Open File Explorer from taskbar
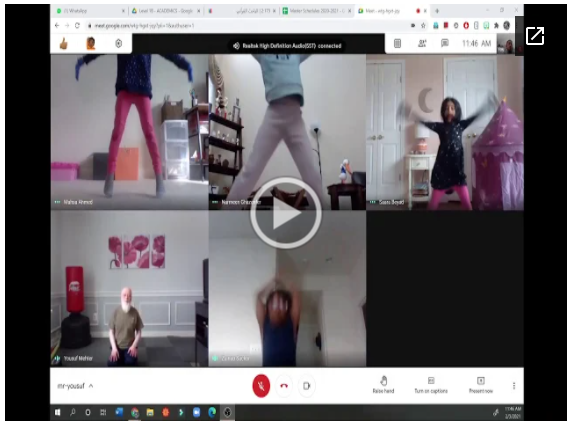 point(150,412)
